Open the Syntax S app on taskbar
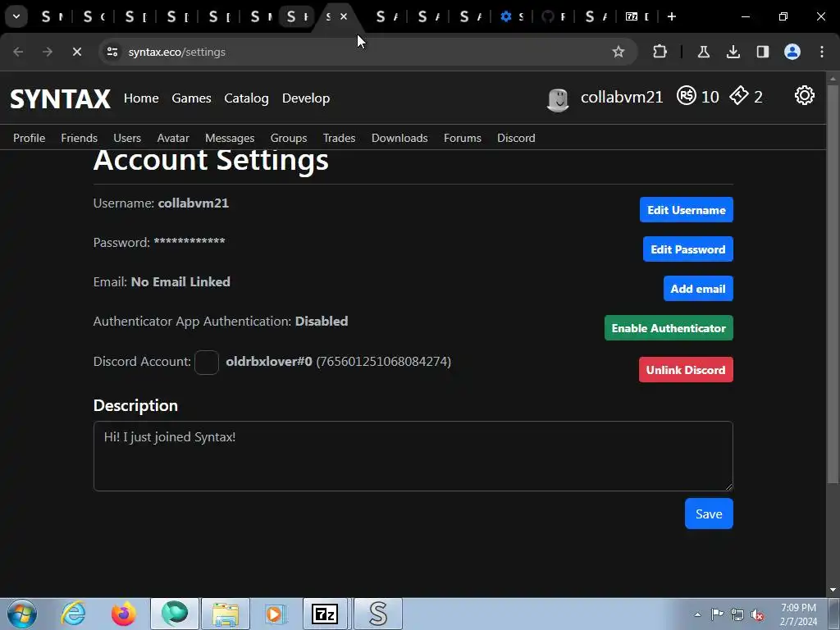The width and height of the screenshot is (840, 630). (x=377, y=614)
